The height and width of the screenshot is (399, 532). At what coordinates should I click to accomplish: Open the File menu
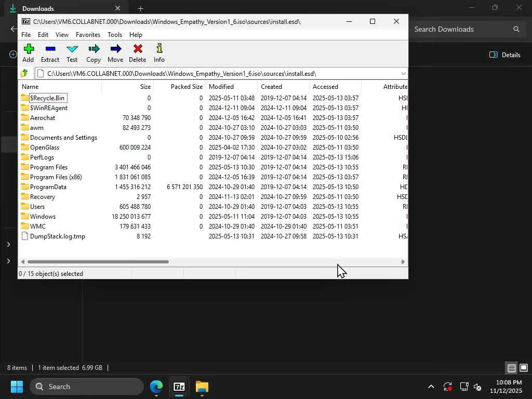pyautogui.click(x=26, y=35)
